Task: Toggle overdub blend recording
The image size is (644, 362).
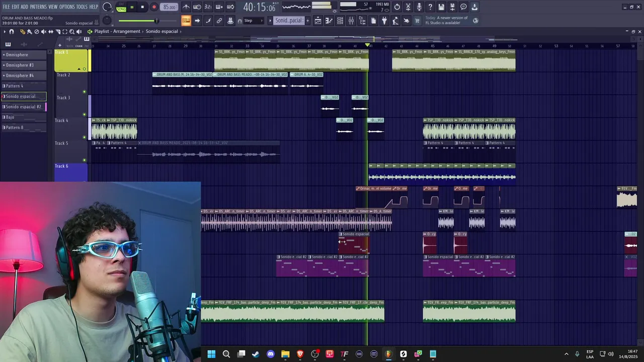Action: coord(219,7)
